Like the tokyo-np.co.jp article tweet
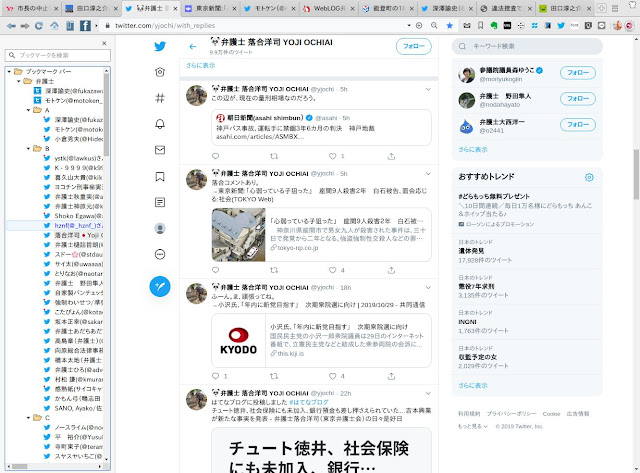Screen dimensions: 640x473 (333, 270)
